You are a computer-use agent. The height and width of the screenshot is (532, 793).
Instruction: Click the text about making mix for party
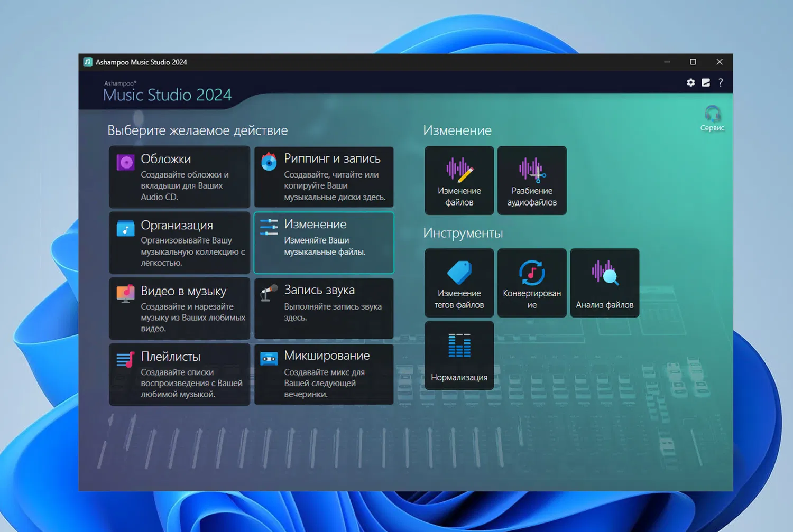pos(324,383)
